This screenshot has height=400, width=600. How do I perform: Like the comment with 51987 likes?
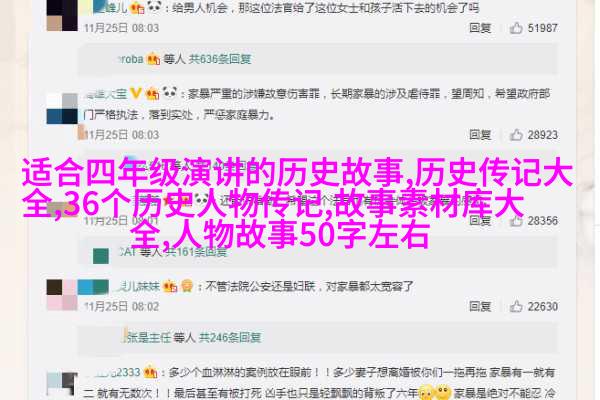(x=516, y=28)
